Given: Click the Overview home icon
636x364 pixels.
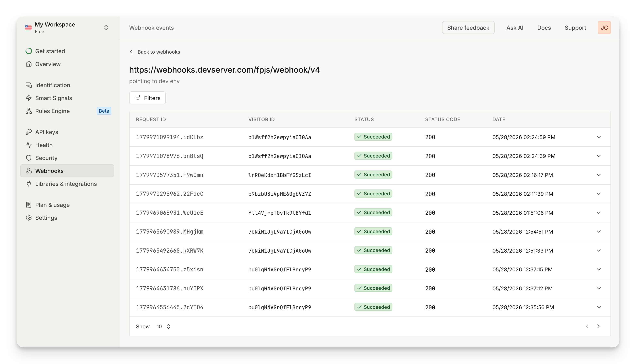Looking at the screenshot, I should 29,64.
